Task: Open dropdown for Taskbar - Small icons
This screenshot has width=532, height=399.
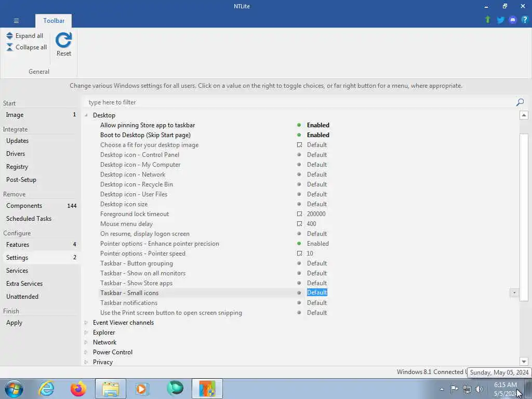Action: pyautogui.click(x=514, y=293)
